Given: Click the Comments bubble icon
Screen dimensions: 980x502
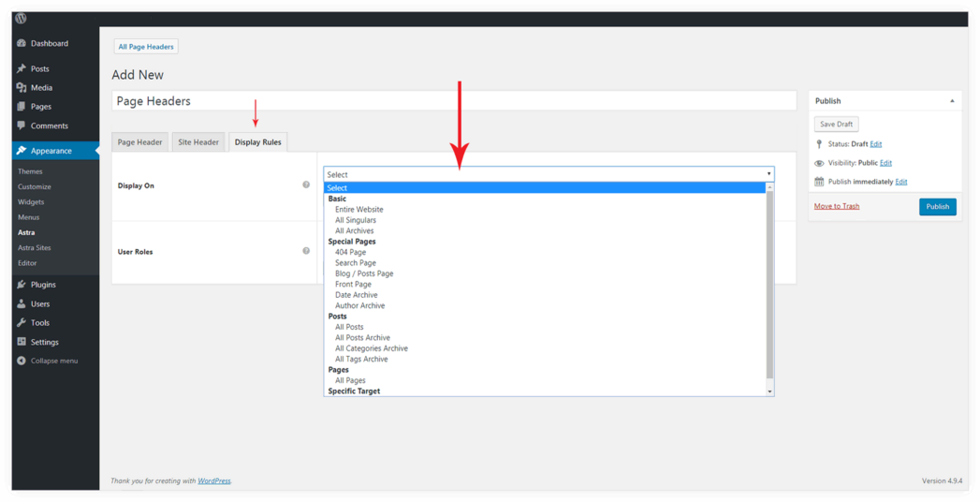Looking at the screenshot, I should [22, 125].
